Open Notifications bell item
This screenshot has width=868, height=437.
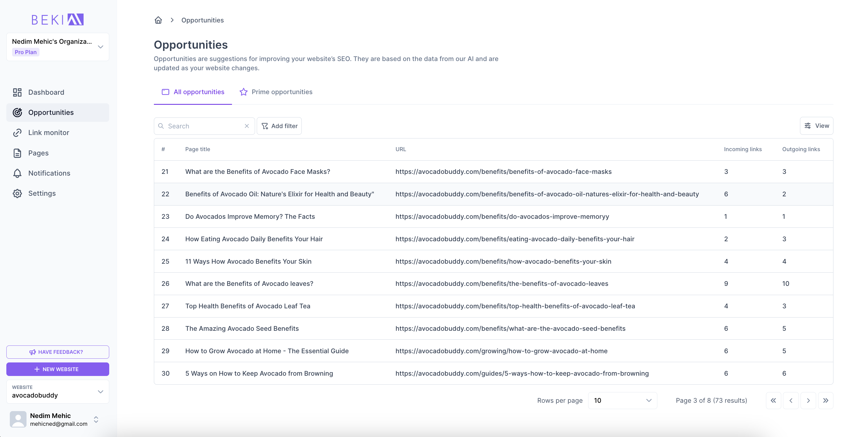[x=49, y=173]
